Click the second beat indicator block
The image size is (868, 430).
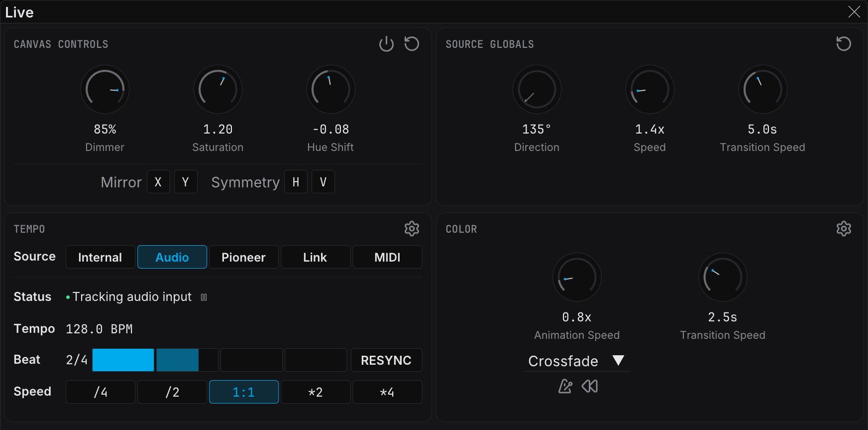point(187,360)
